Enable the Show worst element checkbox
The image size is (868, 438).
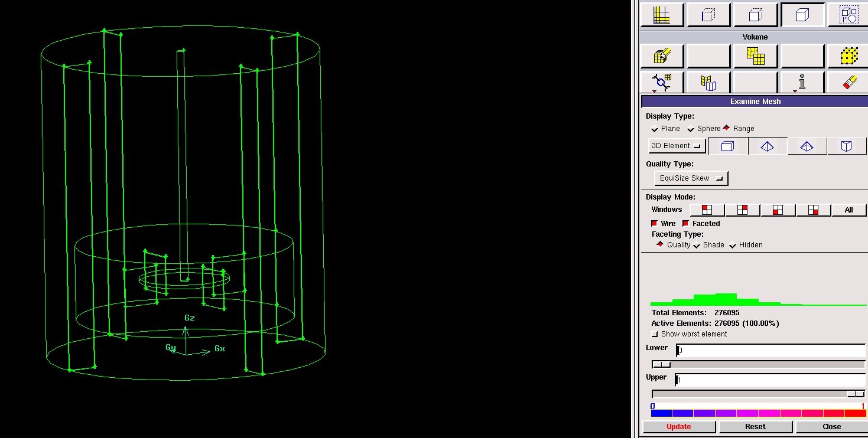pyautogui.click(x=655, y=334)
